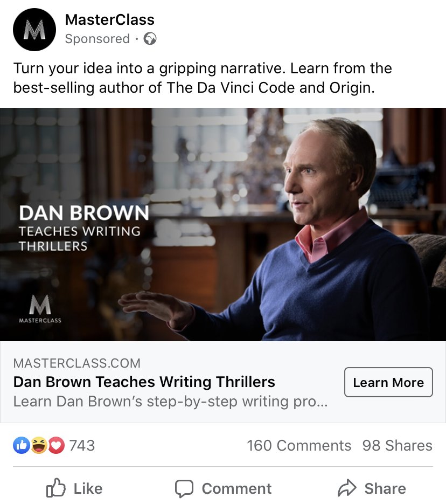Viewport: 446px width, 504px height.
Task: Click the laughing face reaction icon
Action: [39, 445]
